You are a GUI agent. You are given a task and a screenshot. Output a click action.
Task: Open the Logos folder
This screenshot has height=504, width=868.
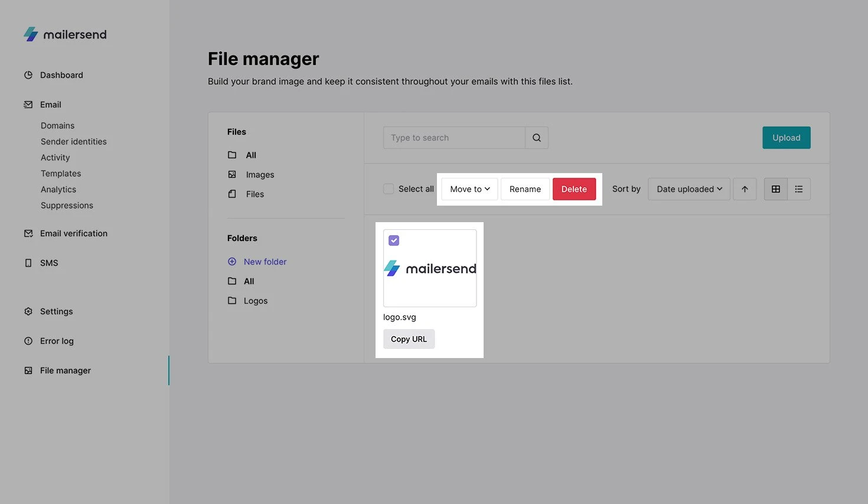click(255, 301)
